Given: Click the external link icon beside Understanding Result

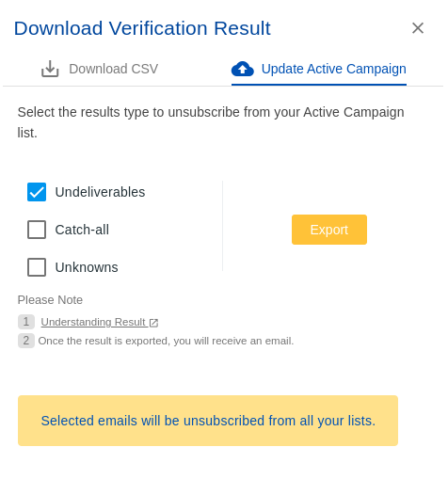Looking at the screenshot, I should (153, 323).
